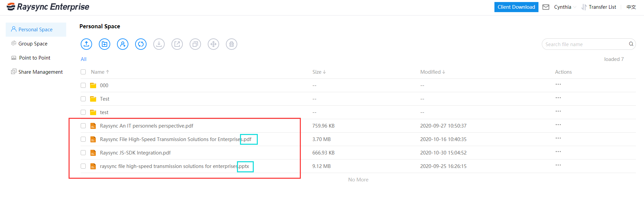644x206 pixels.
Task: Check the box for Raysync JS-SDK Integration.pdf
Action: 83,153
